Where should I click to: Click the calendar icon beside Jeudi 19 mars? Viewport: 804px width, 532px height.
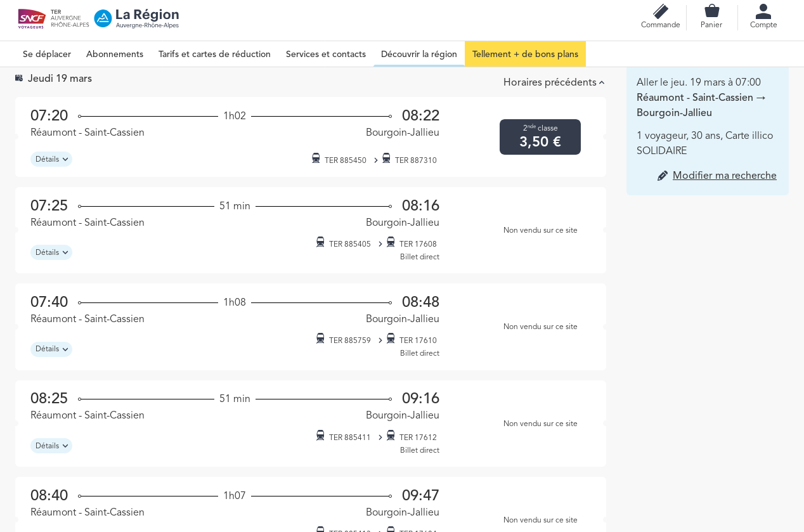tap(19, 78)
